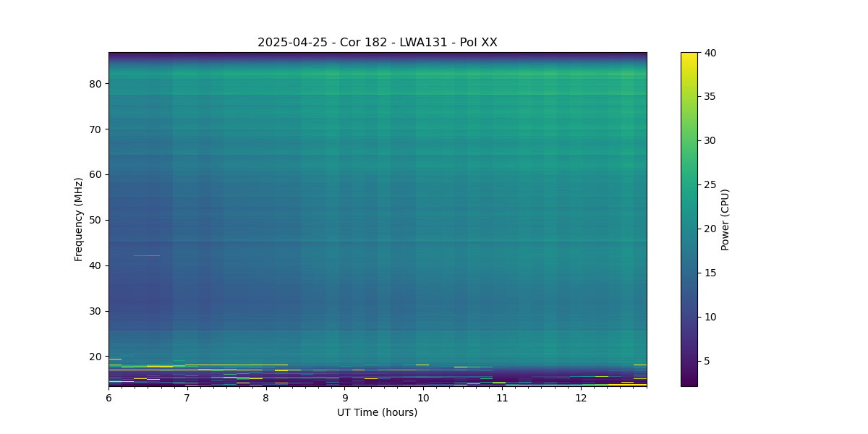Click the 80 tick label on frequency axis

(x=94, y=84)
